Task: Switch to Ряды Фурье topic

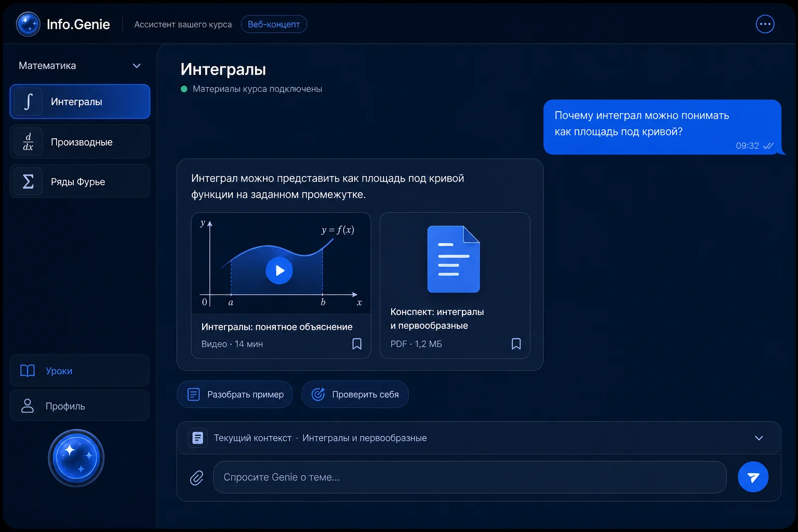Action: (80, 181)
